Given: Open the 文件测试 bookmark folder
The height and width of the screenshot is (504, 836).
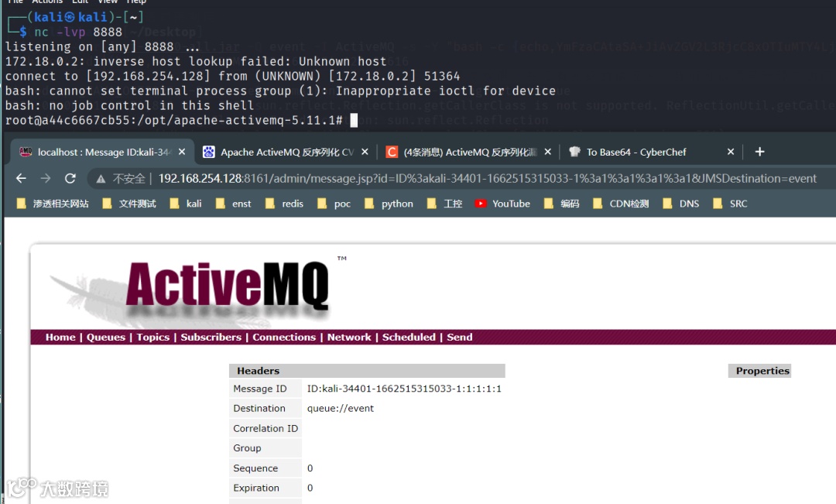Looking at the screenshot, I should pos(129,204).
